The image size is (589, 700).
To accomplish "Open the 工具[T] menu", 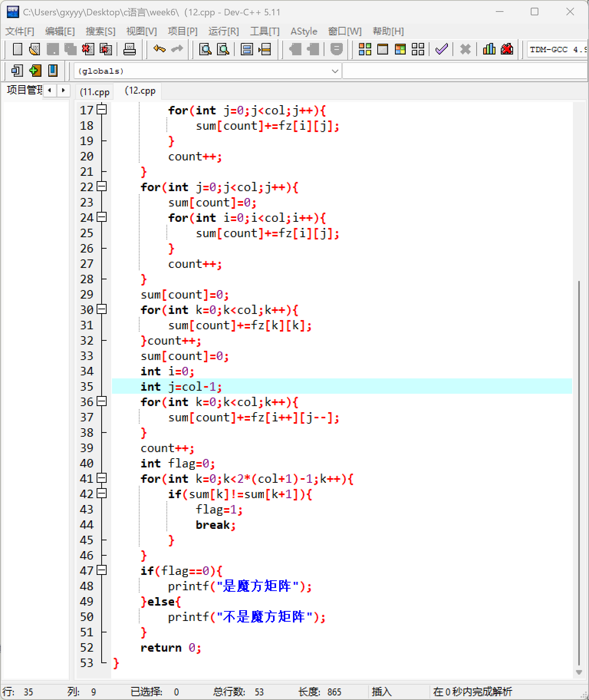I will pyautogui.click(x=265, y=31).
